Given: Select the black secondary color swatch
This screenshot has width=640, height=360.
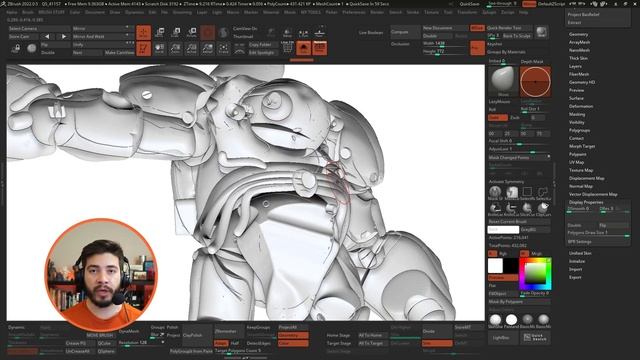Looking at the screenshot, I should coord(510,265).
